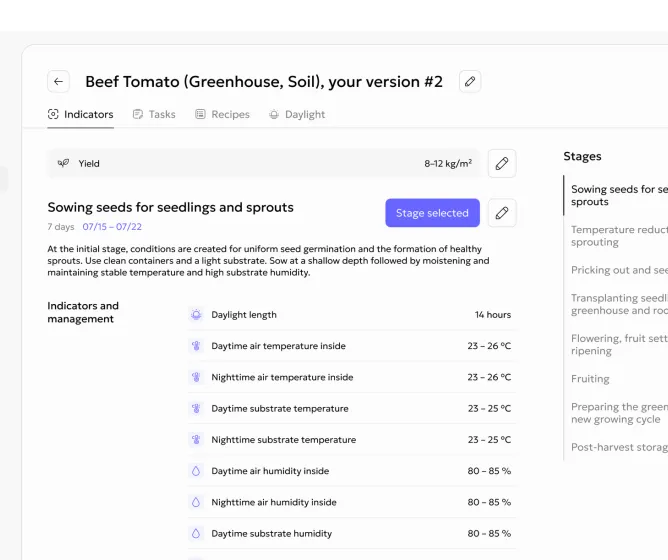
Task: Click 23 – 25 °C daytime substrate temperature value
Action: (489, 408)
